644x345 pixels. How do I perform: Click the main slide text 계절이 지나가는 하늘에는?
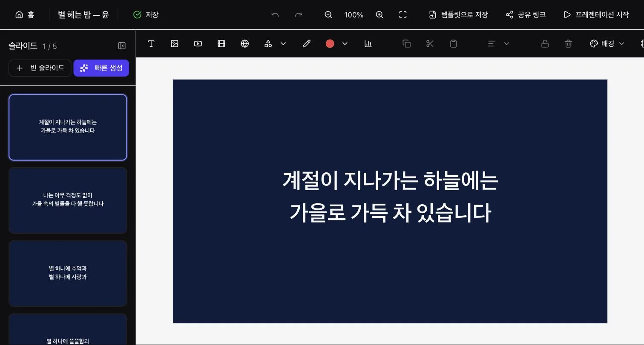coord(390,181)
